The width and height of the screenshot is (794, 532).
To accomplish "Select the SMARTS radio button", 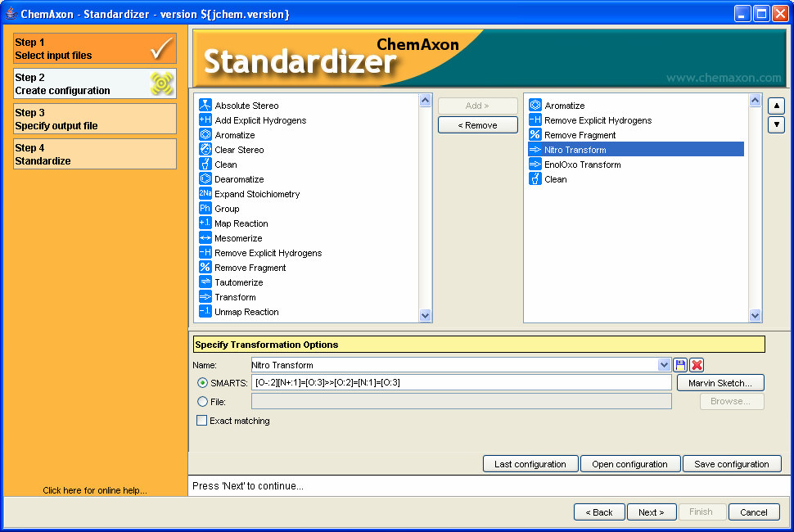I will pyautogui.click(x=202, y=383).
